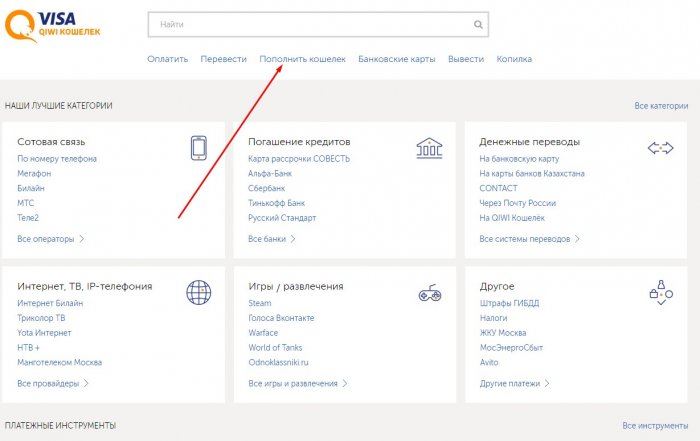Expand Все банки chevron
Screen dimensions: 700x441
(293, 239)
